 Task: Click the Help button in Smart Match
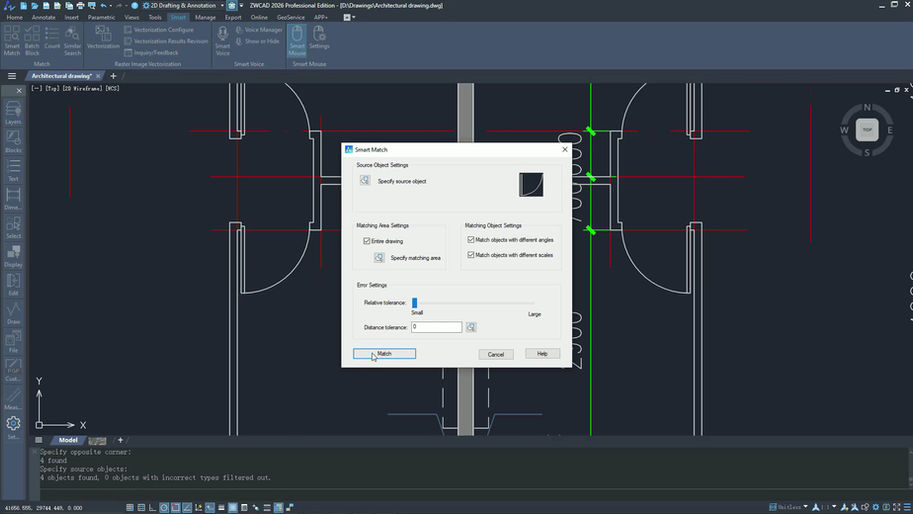pyautogui.click(x=542, y=353)
